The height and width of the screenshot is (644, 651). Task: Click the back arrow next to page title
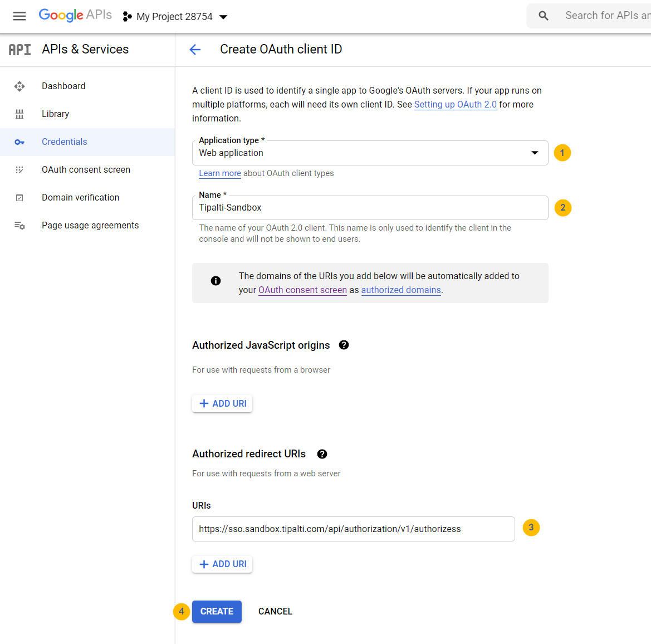click(195, 50)
